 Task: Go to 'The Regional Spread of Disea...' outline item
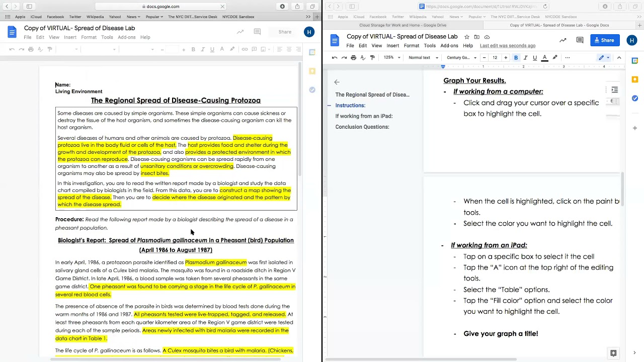pyautogui.click(x=372, y=95)
